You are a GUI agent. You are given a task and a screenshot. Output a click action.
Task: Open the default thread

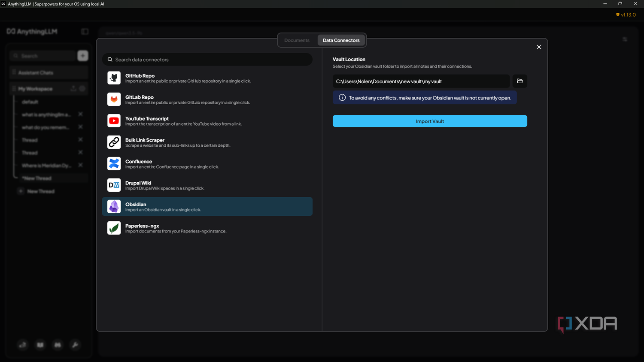coord(30,102)
